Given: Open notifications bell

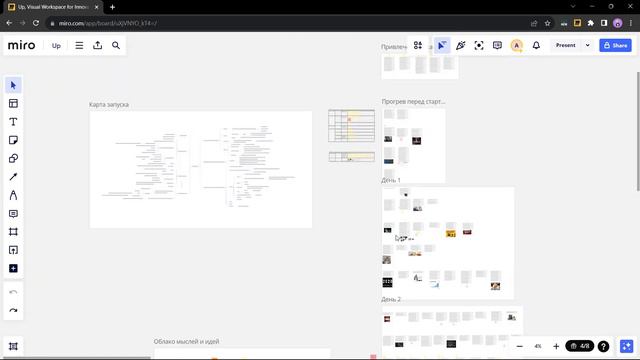Looking at the screenshot, I should click(536, 45).
